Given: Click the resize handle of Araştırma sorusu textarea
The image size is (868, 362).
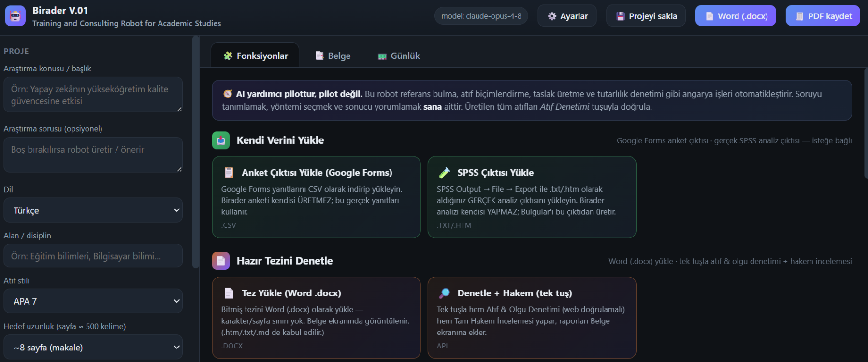Looking at the screenshot, I should (179, 169).
